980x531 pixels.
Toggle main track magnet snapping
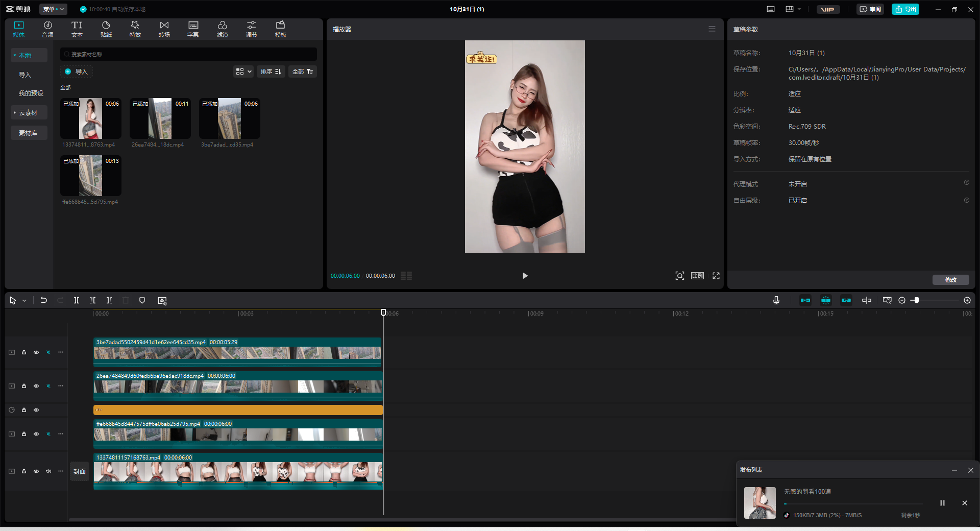(x=805, y=300)
